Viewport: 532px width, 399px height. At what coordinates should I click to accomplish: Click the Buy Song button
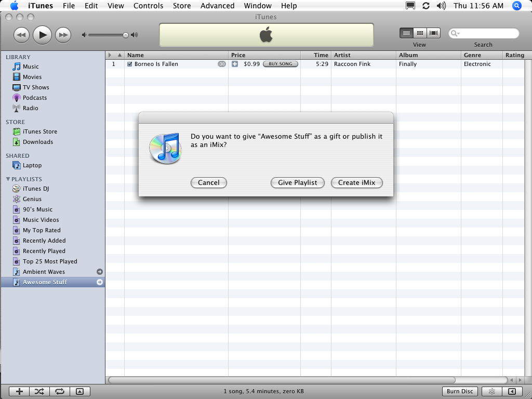[281, 64]
